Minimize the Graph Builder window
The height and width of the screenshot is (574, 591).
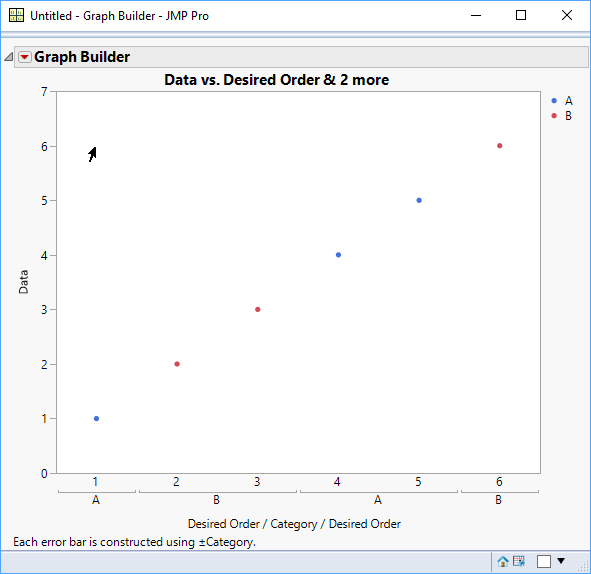(x=476, y=15)
